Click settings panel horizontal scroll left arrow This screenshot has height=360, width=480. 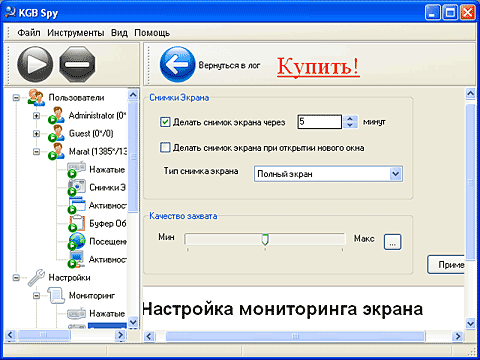click(149, 336)
